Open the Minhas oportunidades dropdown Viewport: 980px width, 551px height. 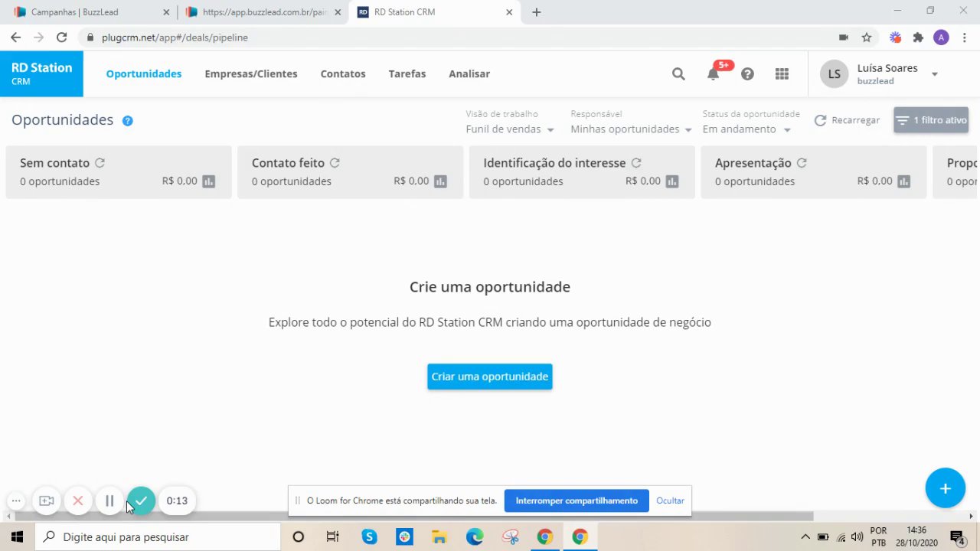pos(631,129)
